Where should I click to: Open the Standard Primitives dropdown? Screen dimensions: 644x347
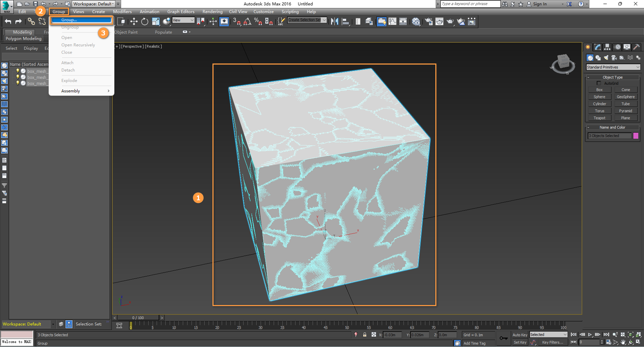click(613, 67)
